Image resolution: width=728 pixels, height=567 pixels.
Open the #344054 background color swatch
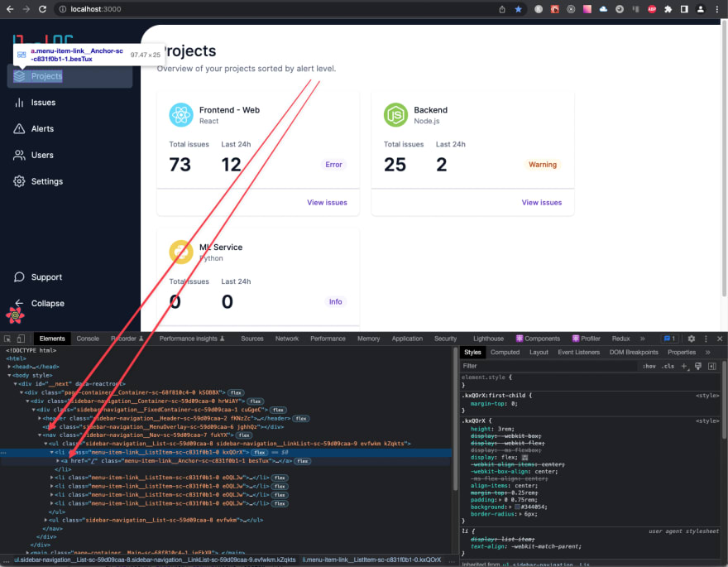point(517,507)
